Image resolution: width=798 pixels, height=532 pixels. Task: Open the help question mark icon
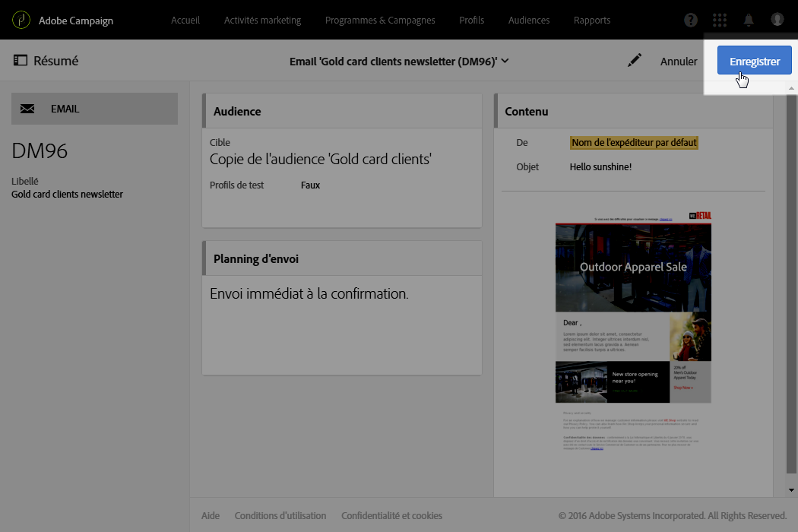(691, 20)
